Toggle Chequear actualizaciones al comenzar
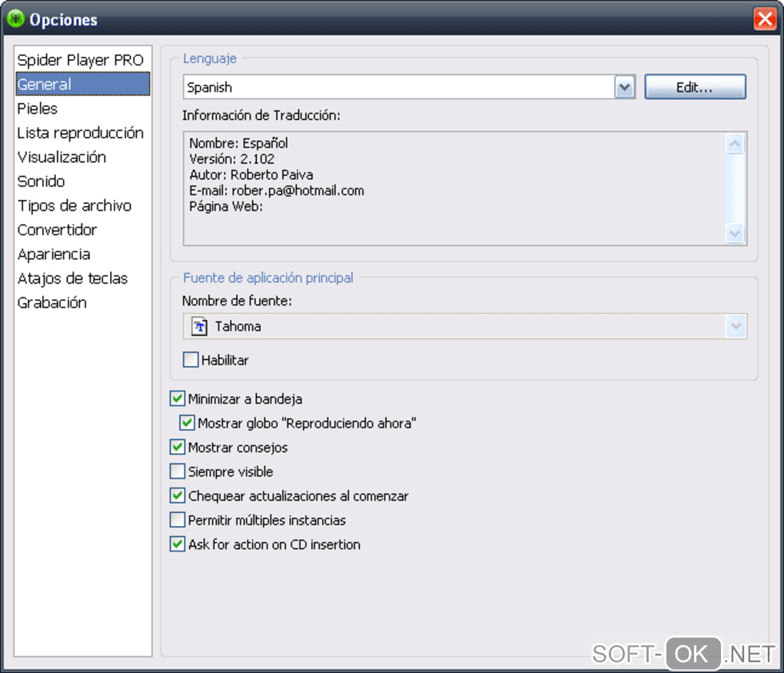 click(178, 496)
